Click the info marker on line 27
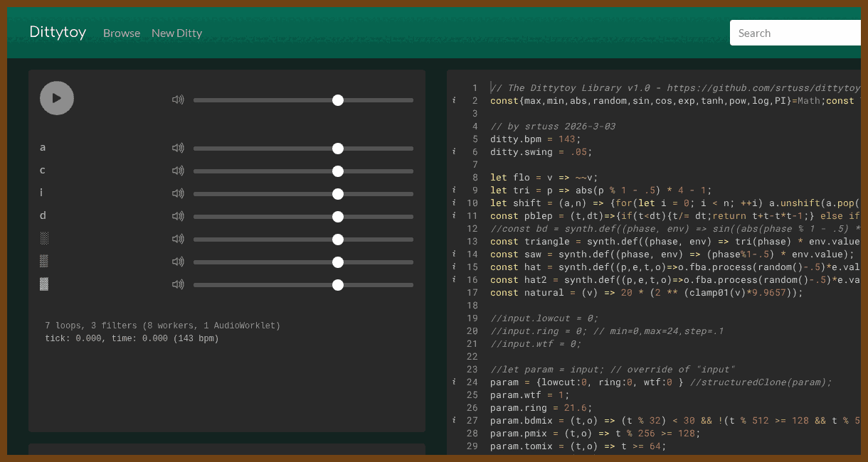The height and width of the screenshot is (462, 868). [454, 421]
